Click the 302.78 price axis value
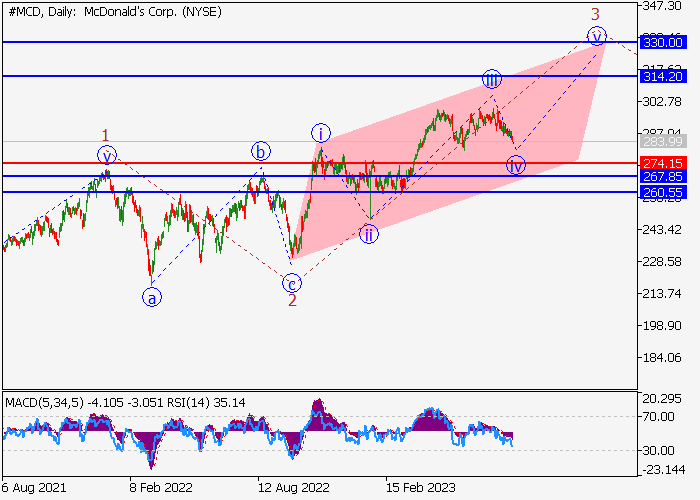The image size is (700, 500). 662,102
